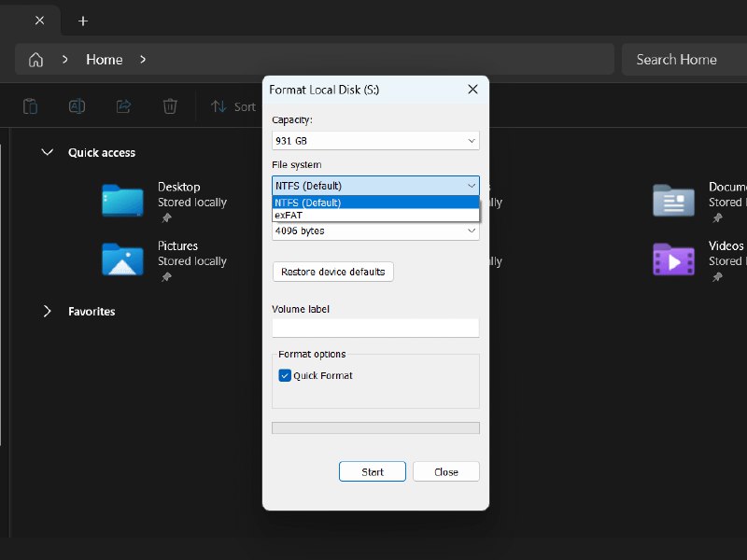Click the pin icon under Pictures
This screenshot has width=747, height=560.
click(x=166, y=277)
